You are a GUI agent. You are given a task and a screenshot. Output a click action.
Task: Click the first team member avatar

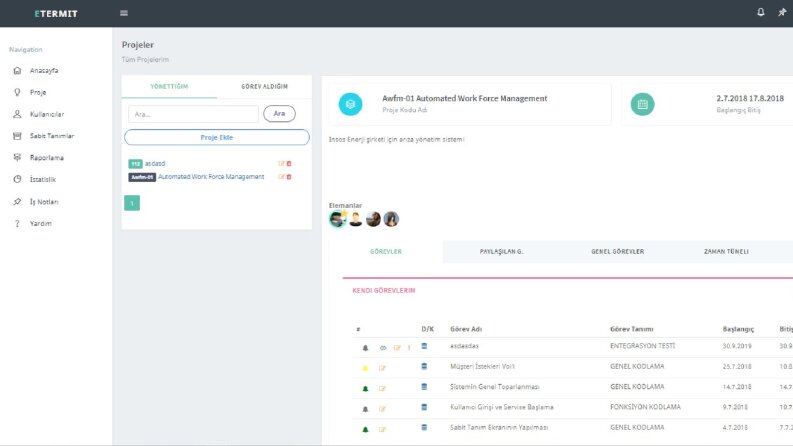click(x=337, y=219)
